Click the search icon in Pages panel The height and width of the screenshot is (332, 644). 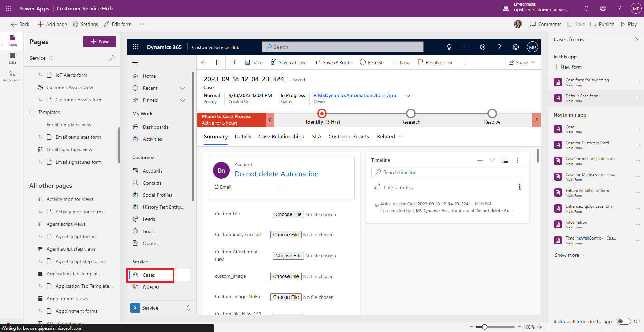(x=112, y=58)
